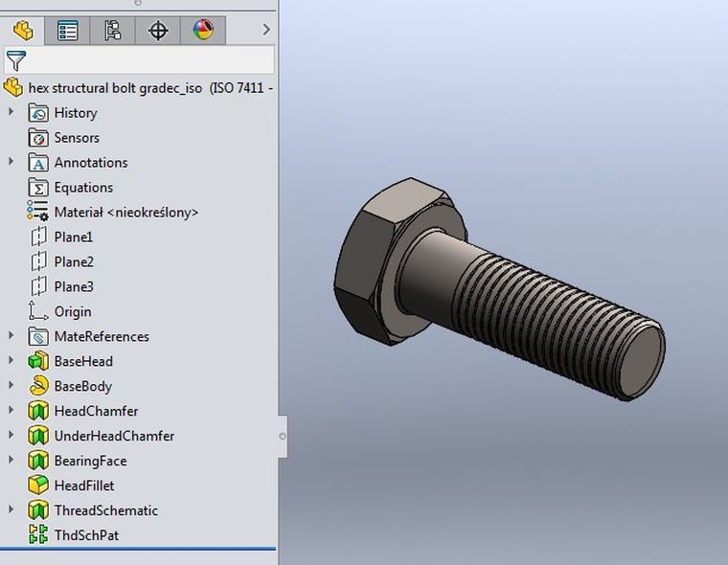
Task: Select the MateReferences label
Action: (102, 336)
